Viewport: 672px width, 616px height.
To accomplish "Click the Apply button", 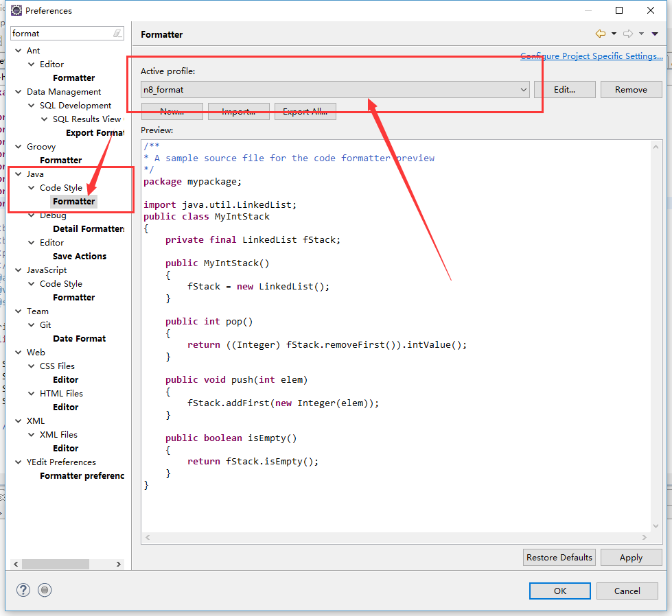I will (630, 557).
